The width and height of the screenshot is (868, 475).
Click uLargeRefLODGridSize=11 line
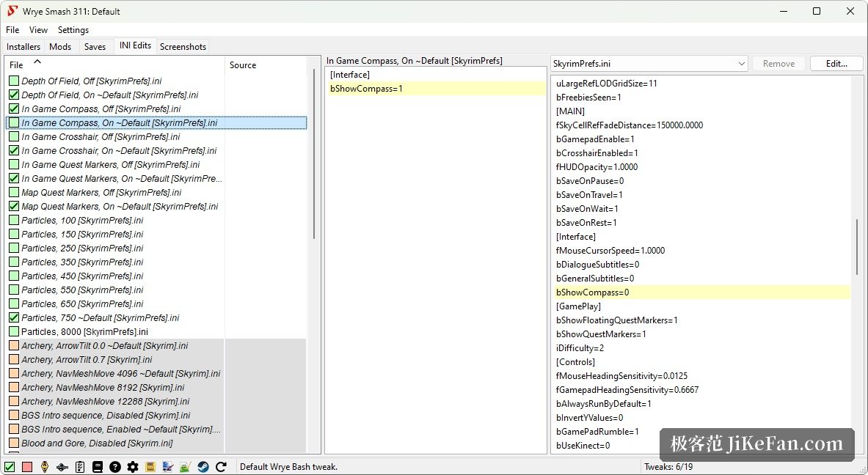[607, 84]
